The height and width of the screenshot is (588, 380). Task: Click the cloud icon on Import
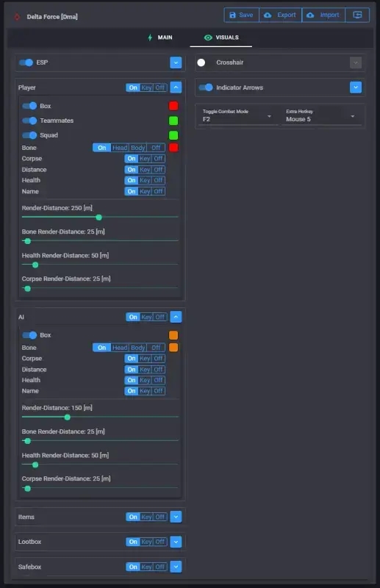click(x=310, y=15)
